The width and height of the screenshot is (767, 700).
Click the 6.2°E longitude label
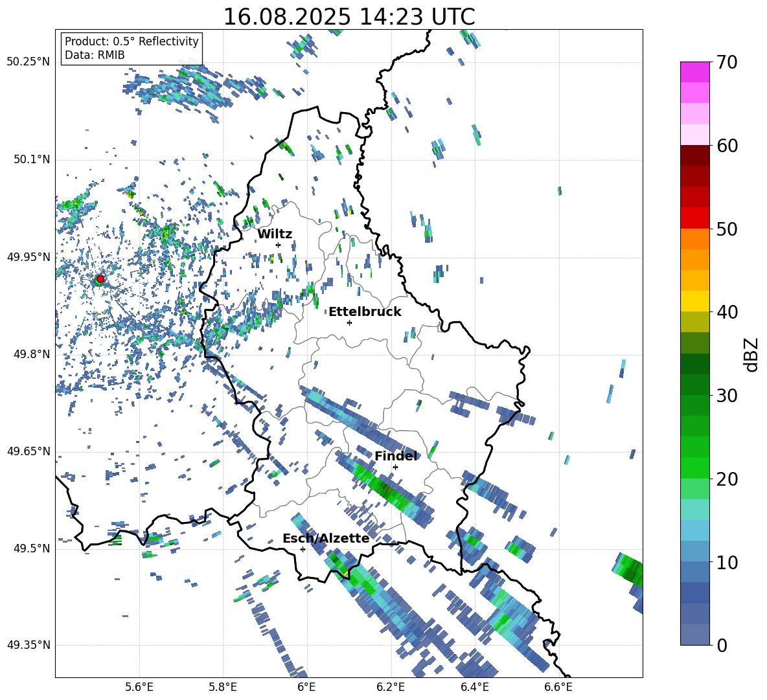391,688
